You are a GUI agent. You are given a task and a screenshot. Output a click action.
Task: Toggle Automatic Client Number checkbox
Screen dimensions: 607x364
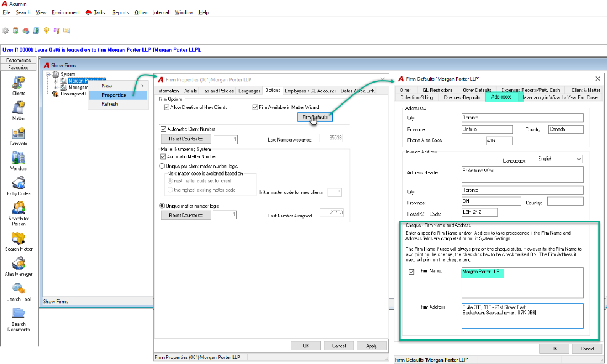coord(163,129)
